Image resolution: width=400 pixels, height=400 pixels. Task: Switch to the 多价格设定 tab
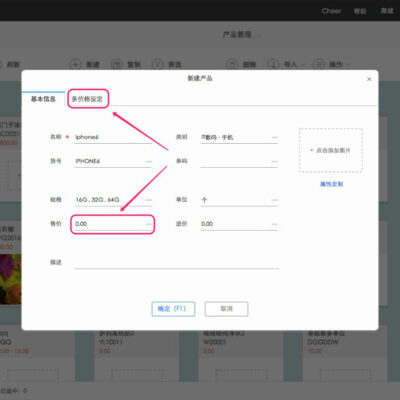click(x=88, y=99)
